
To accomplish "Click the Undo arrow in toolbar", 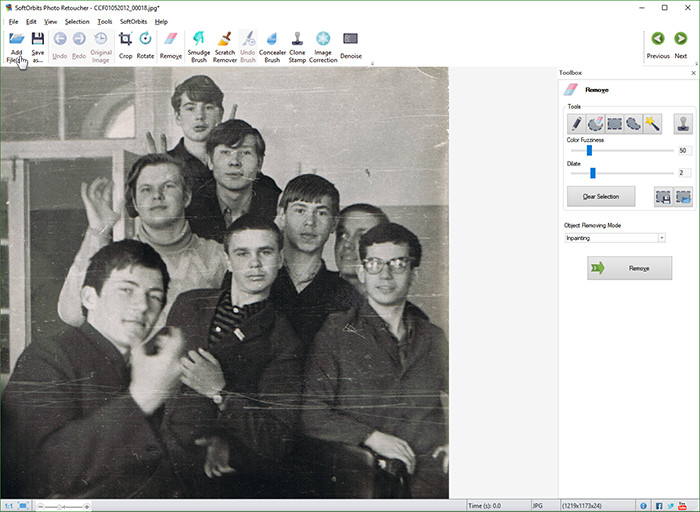I will point(60,39).
